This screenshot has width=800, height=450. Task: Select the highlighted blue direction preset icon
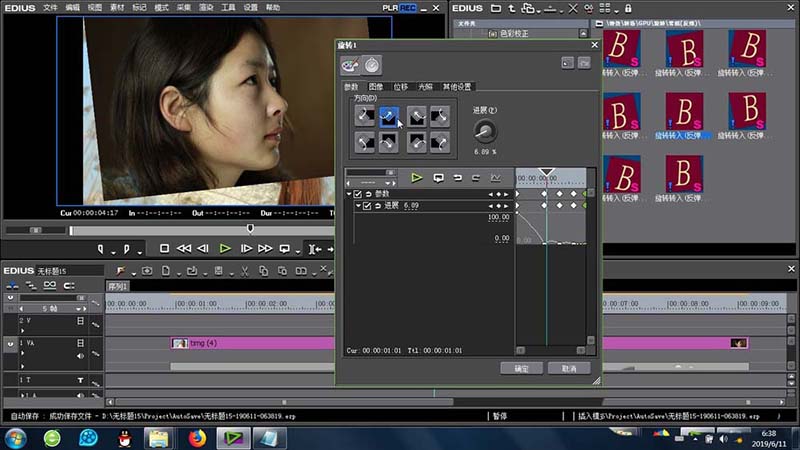388,116
